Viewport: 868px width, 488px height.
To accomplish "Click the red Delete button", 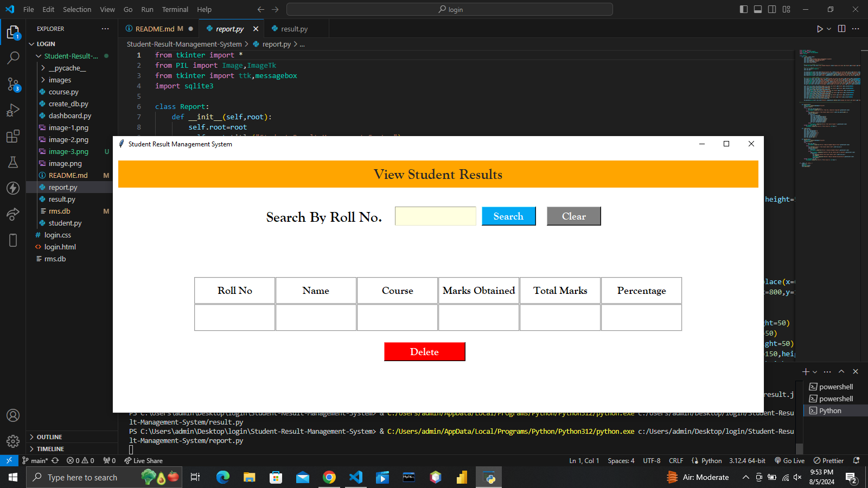I will pos(425,351).
